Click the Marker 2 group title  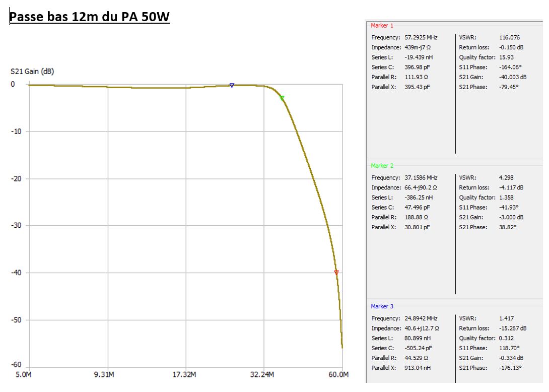pos(382,166)
